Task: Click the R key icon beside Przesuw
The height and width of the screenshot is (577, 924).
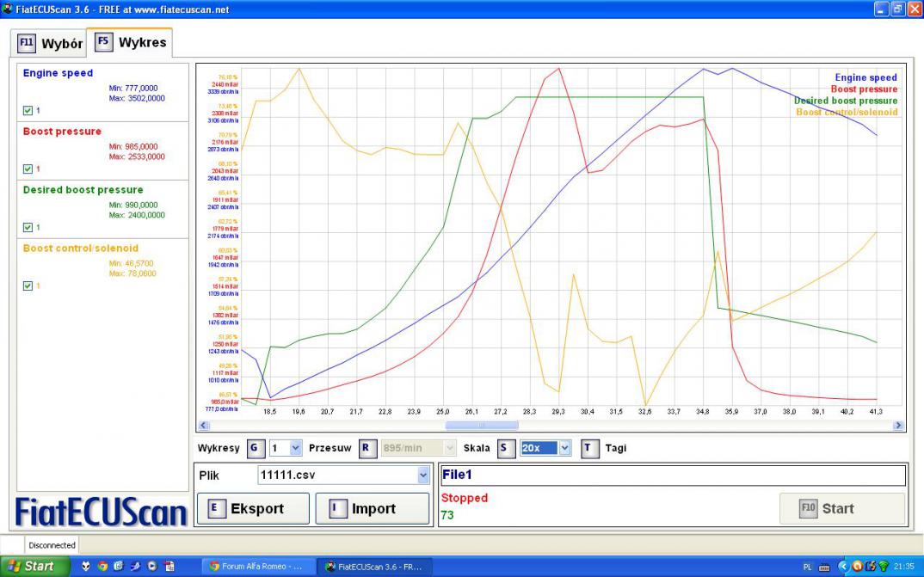Action: 367,448
